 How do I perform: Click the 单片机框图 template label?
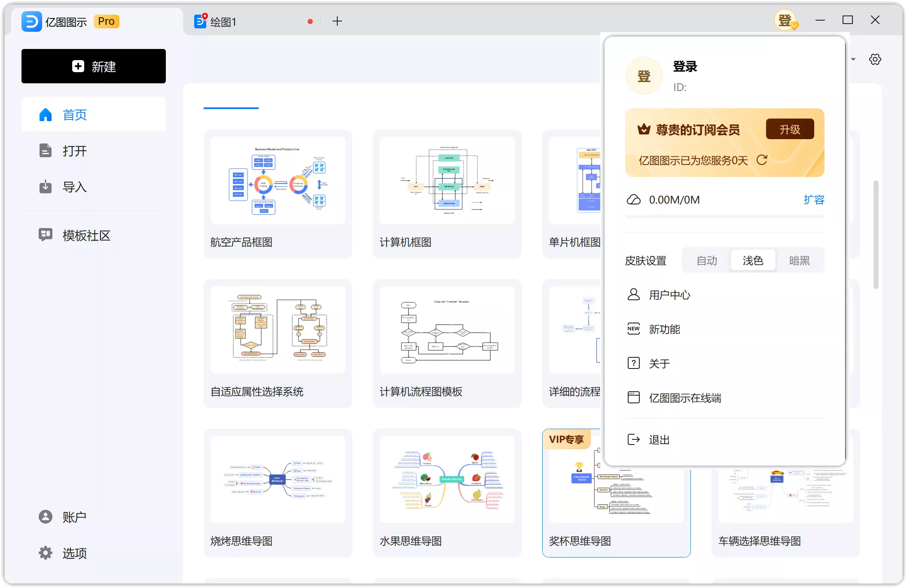574,242
